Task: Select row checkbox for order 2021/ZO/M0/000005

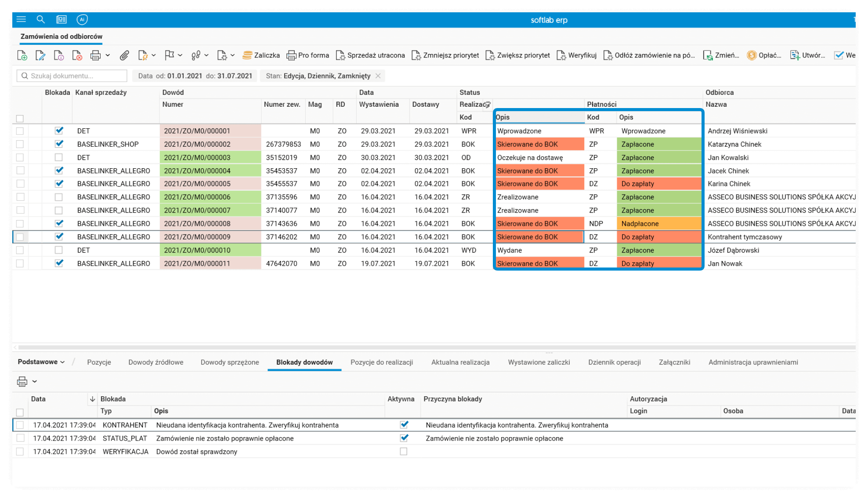Action: pos(20,184)
